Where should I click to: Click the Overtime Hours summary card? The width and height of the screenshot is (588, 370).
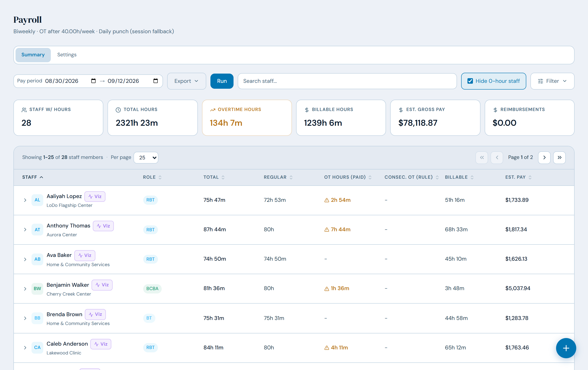pos(247,118)
